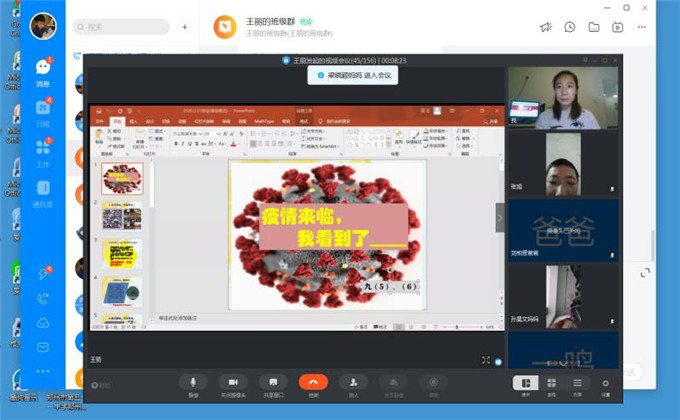Open the meeting settings gear icon
Viewport: 680px width, 420px height.
(605, 386)
